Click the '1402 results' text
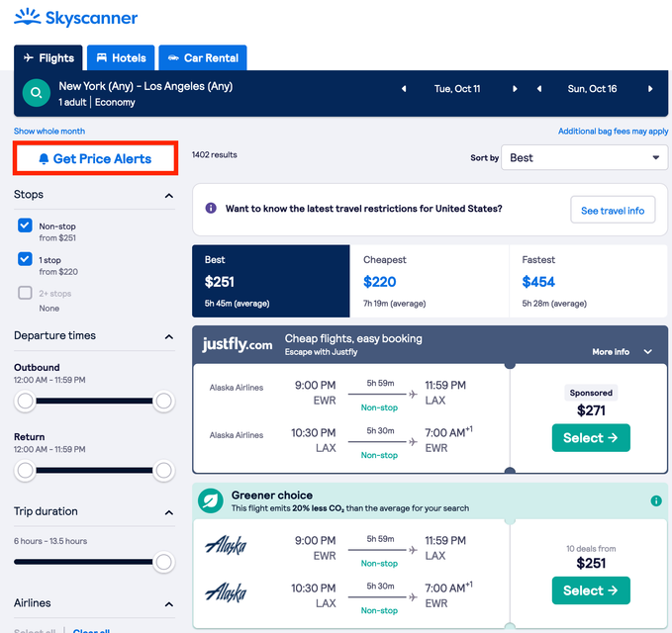Image resolution: width=672 pixels, height=633 pixels. coord(215,154)
